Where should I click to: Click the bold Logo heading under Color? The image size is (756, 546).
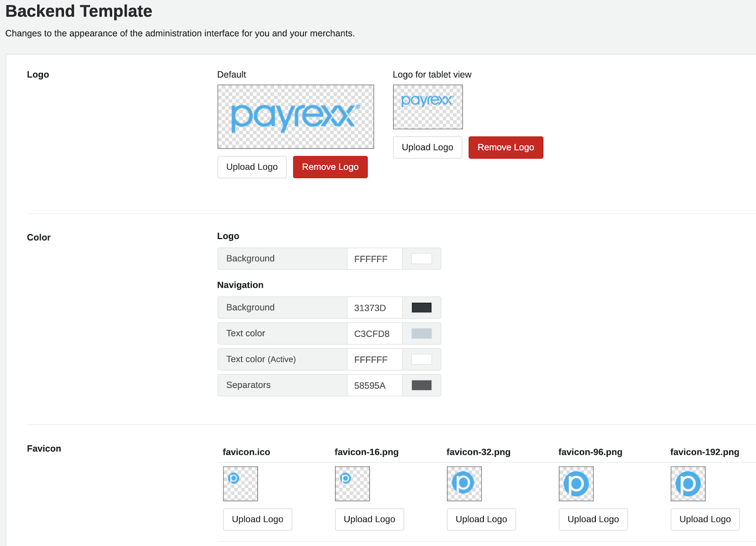tap(228, 236)
